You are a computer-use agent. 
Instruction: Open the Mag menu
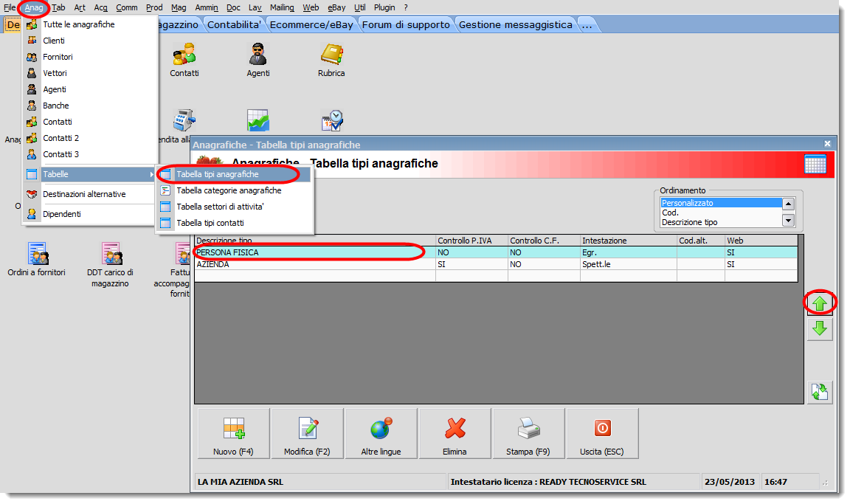tap(179, 7)
